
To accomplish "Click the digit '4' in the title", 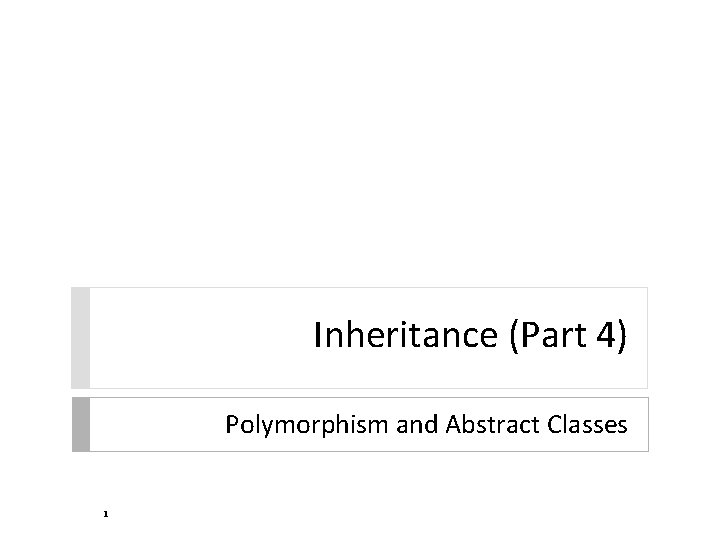I will (608, 338).
